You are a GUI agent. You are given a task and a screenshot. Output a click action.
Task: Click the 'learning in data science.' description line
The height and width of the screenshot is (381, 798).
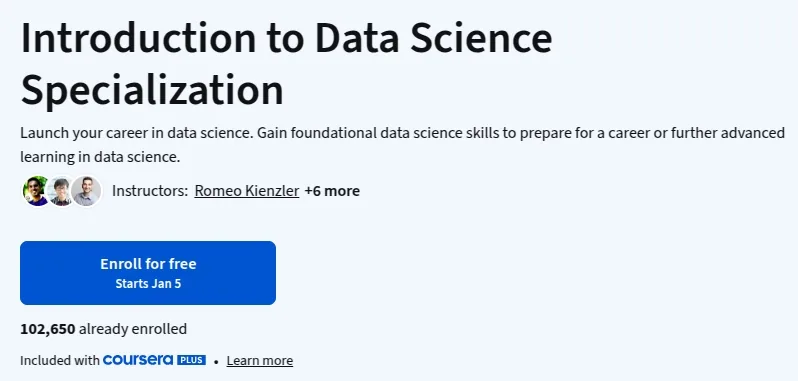click(x=100, y=157)
